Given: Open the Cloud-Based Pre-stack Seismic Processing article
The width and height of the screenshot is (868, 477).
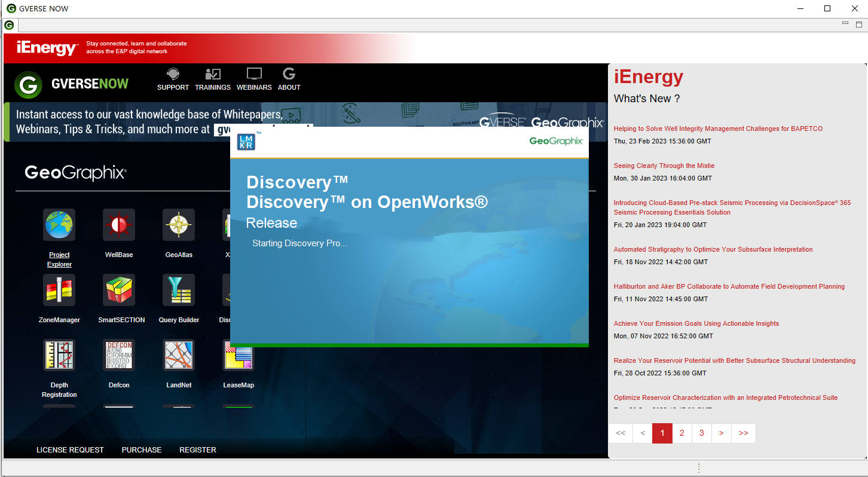Looking at the screenshot, I should click(732, 207).
